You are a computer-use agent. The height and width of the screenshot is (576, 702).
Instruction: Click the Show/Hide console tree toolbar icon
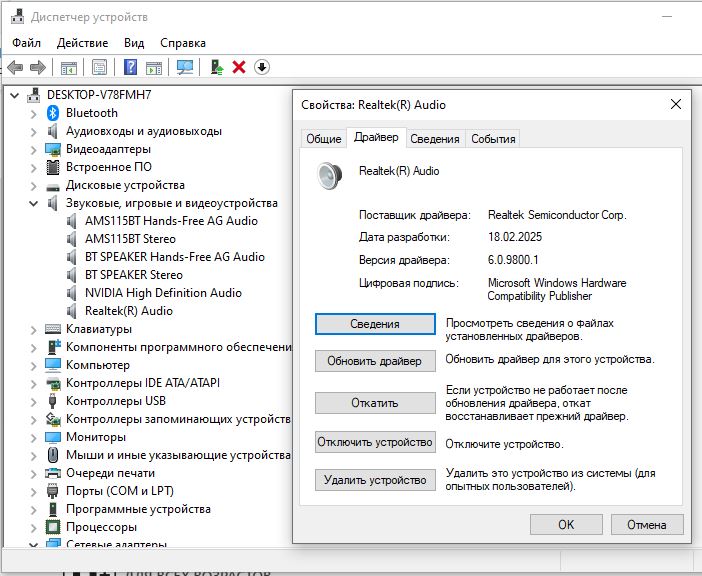pyautogui.click(x=69, y=67)
